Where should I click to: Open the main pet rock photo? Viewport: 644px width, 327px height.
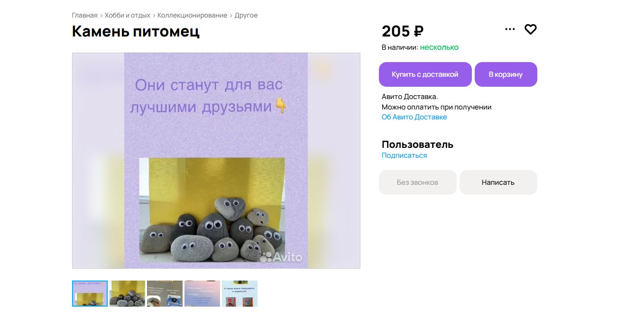[x=216, y=161]
